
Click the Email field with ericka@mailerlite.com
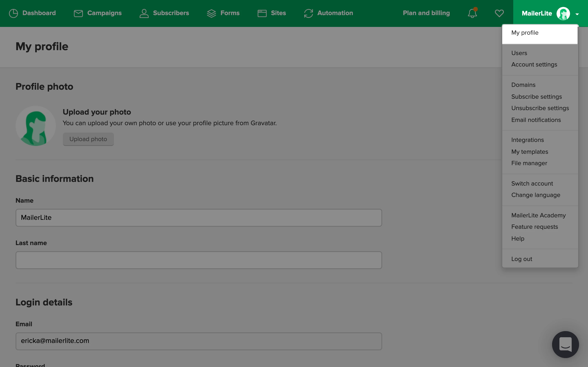point(198,341)
